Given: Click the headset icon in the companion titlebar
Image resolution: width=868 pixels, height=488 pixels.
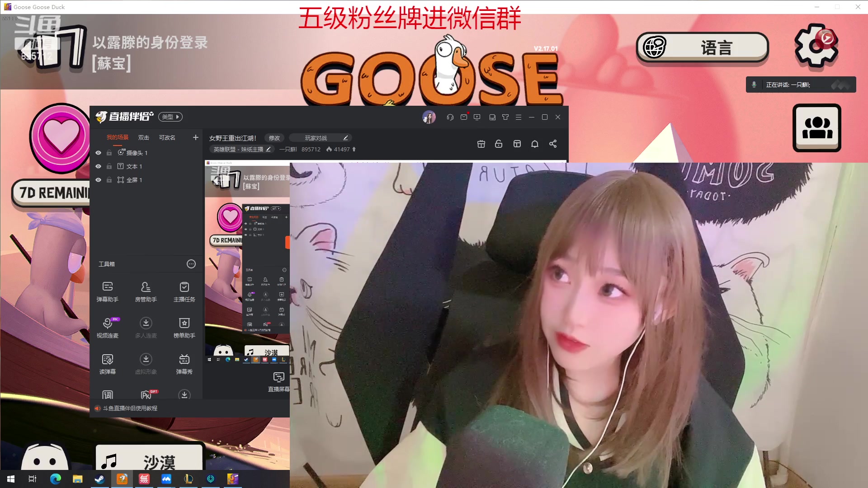Looking at the screenshot, I should pyautogui.click(x=450, y=117).
